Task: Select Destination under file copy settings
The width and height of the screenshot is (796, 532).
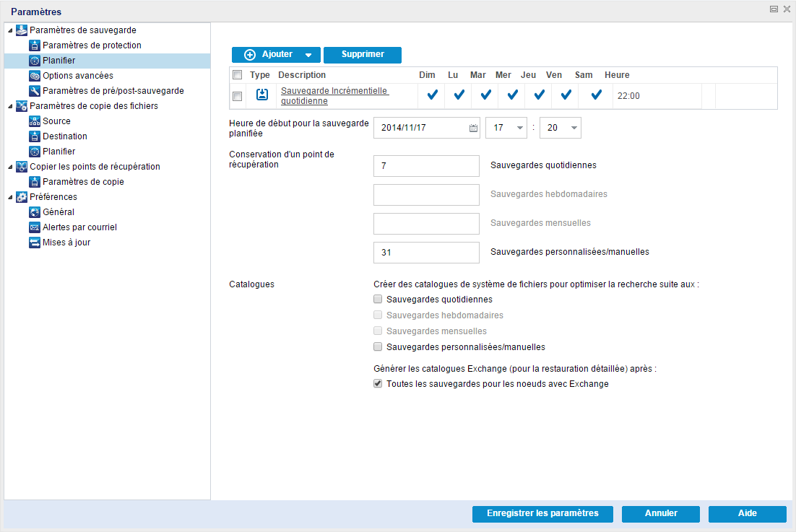Action: (x=64, y=136)
